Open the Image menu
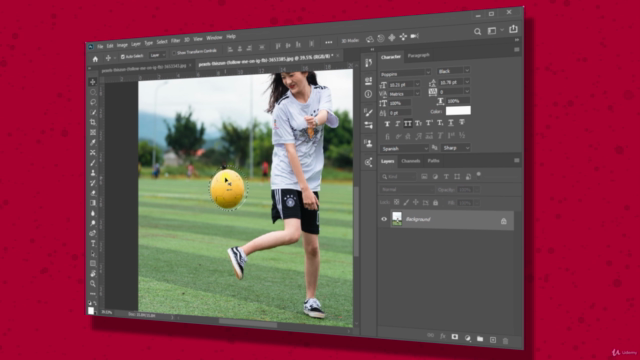Viewport: 640px width, 360px height. pos(122,45)
